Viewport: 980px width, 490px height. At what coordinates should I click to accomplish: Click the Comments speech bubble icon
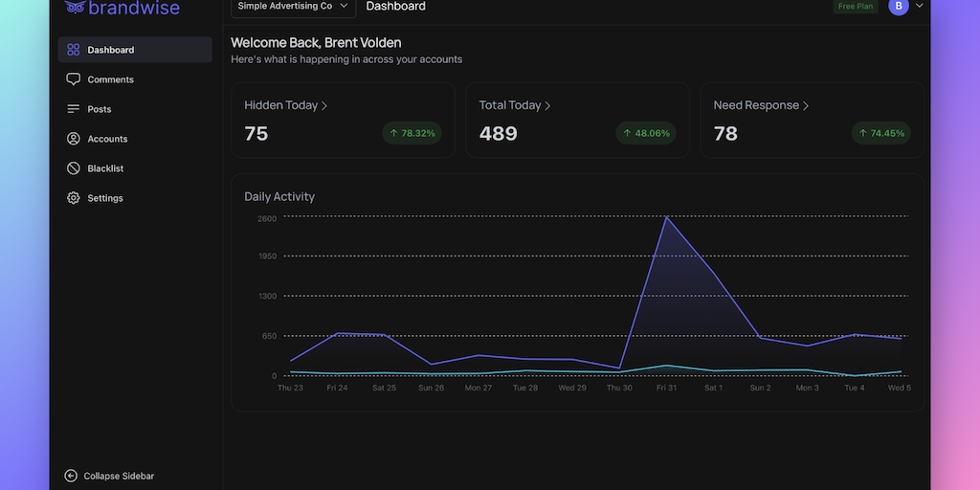pyautogui.click(x=73, y=79)
